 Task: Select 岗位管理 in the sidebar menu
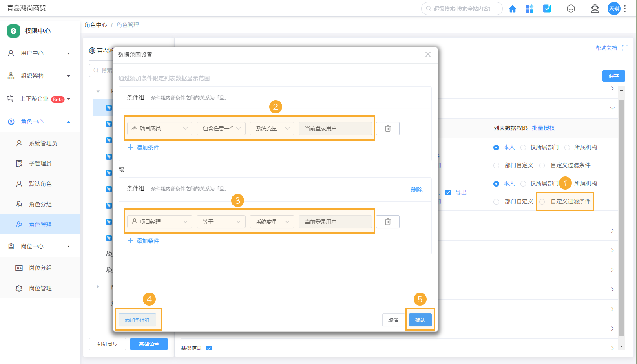click(40, 288)
